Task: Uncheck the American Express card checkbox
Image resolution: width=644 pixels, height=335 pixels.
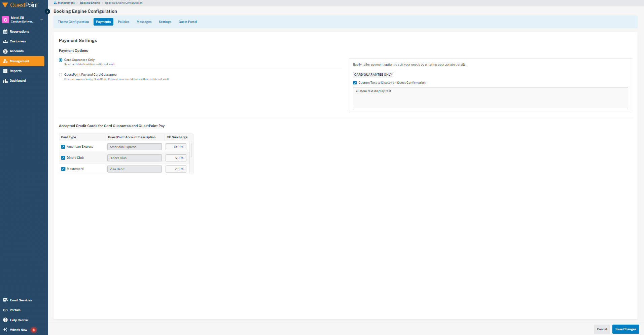Action: click(63, 147)
